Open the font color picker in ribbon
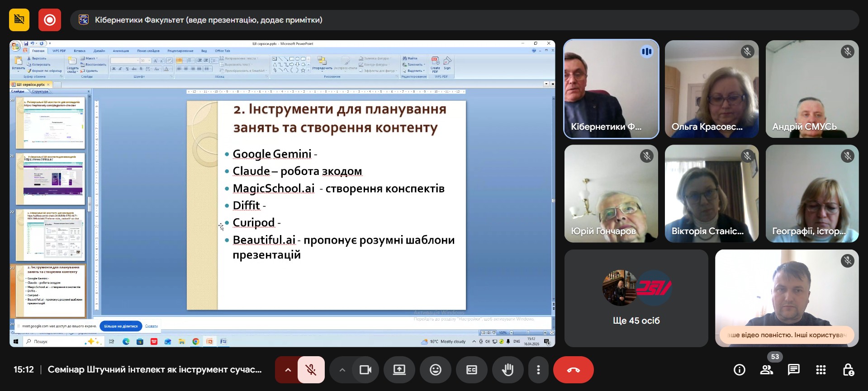This screenshot has width=868, height=391. (167, 69)
